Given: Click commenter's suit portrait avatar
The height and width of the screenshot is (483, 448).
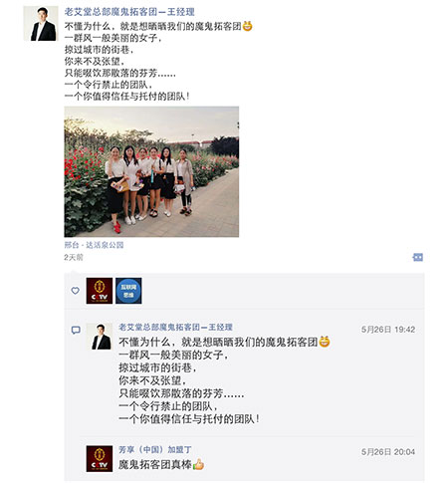Looking at the screenshot, I should [100, 337].
